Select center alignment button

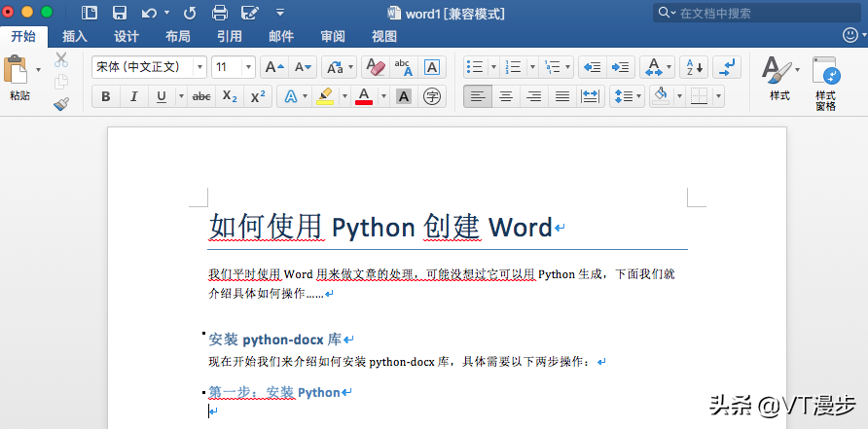(x=506, y=97)
